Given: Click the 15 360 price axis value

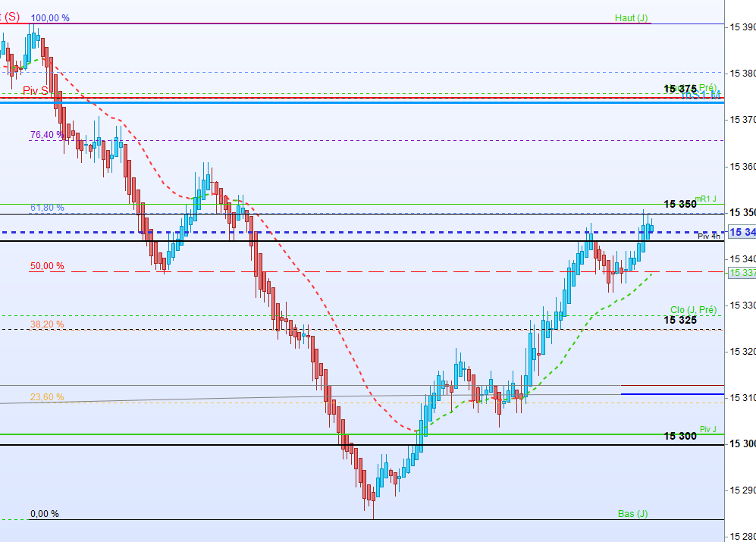Looking at the screenshot, I should [742, 166].
